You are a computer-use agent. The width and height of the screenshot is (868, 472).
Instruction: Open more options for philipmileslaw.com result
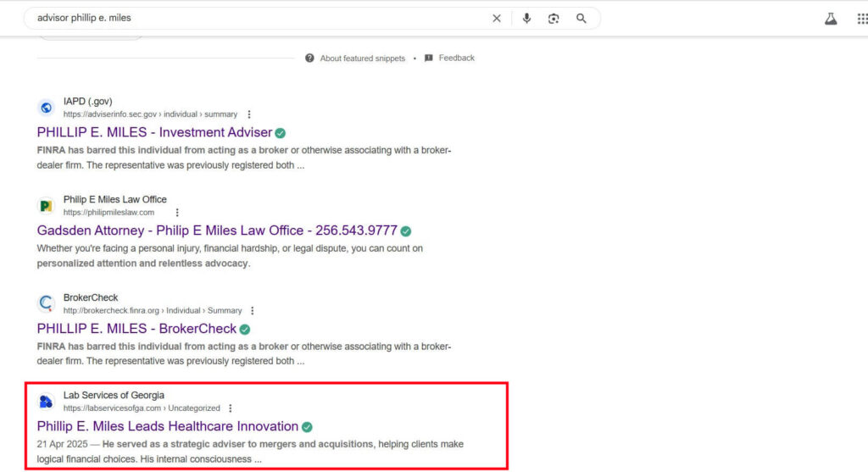point(177,213)
